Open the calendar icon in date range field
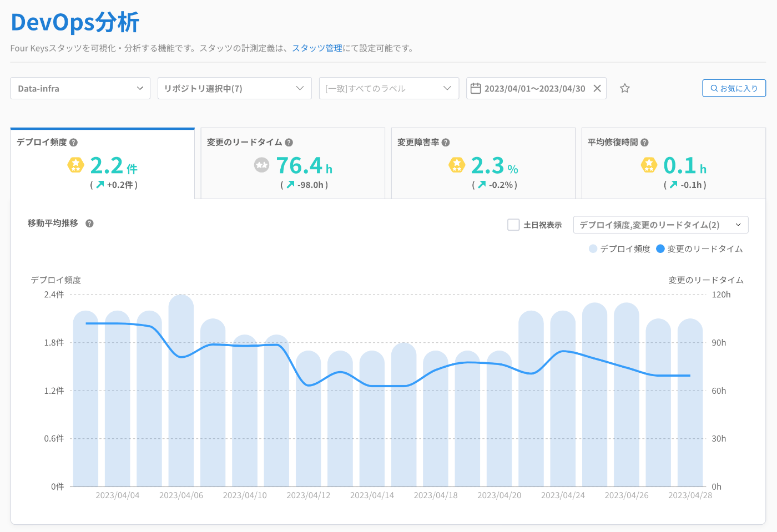Viewport: 777px width, 532px height. [476, 88]
